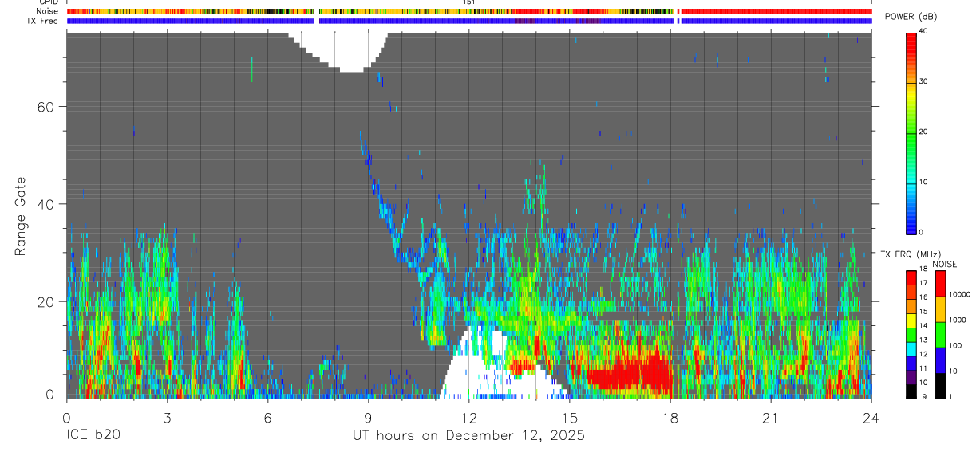Click the '10000' label on NOISE scale

[x=960, y=294]
